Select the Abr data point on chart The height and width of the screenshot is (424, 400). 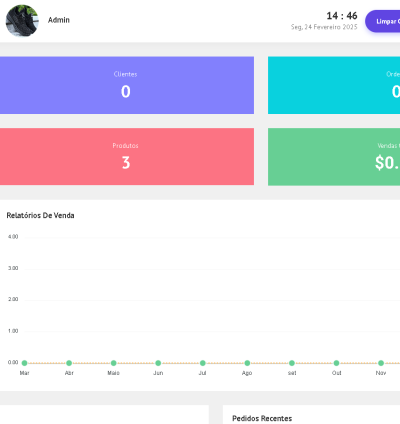(x=69, y=363)
